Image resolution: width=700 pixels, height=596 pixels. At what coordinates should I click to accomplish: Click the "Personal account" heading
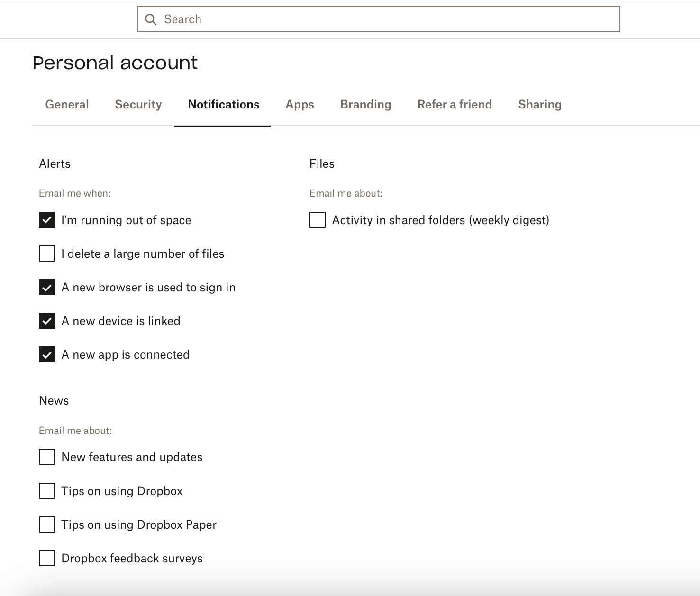pos(115,63)
